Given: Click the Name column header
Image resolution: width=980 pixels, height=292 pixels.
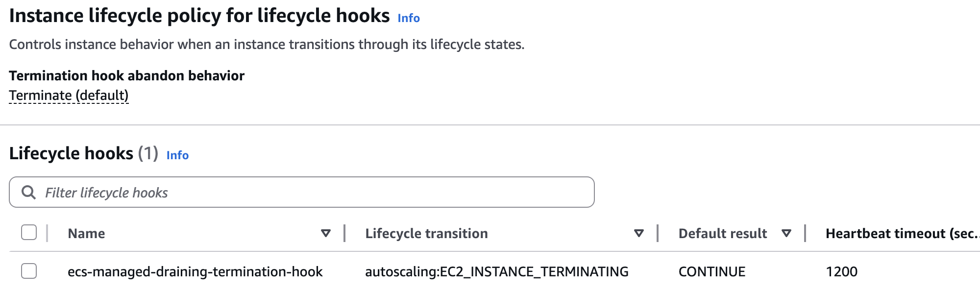Looking at the screenshot, I should (86, 233).
